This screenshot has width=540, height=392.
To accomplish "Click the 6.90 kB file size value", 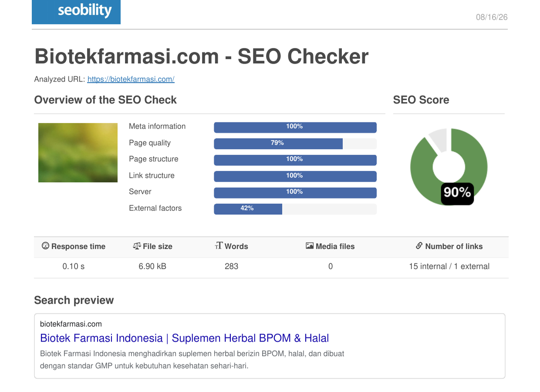I will coord(152,266).
